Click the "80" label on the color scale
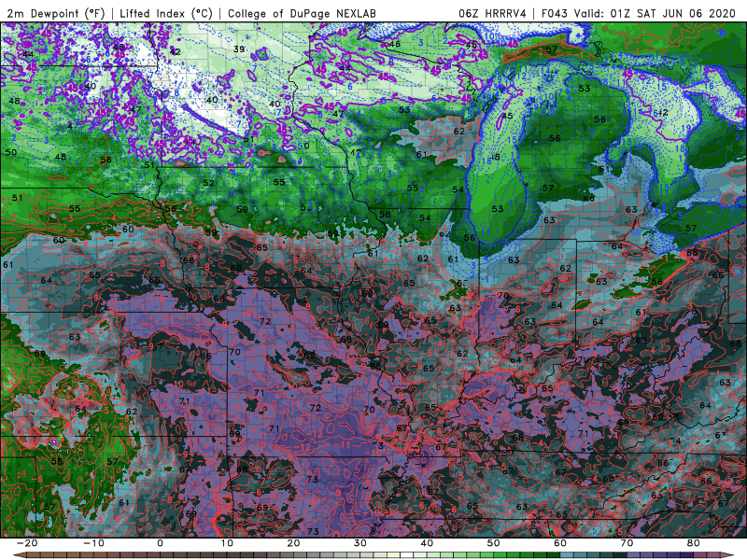The width and height of the screenshot is (747, 560). [694, 543]
